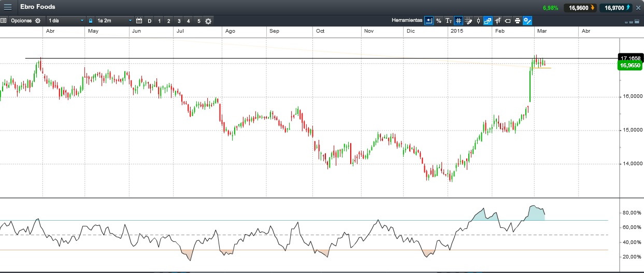Open the Herramientas tools menu
The width and height of the screenshot is (644, 273).
pyautogui.click(x=407, y=21)
